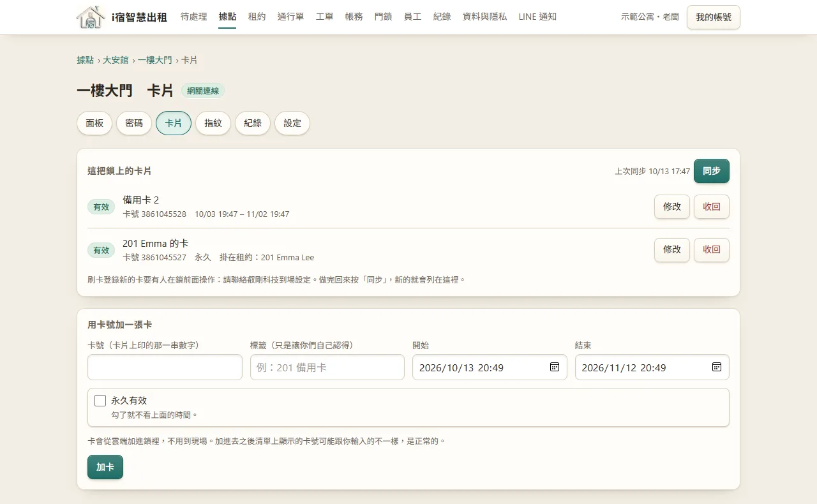The width and height of the screenshot is (817, 504).
Task: Click 大安館 breadcrumb link
Action: pos(116,60)
